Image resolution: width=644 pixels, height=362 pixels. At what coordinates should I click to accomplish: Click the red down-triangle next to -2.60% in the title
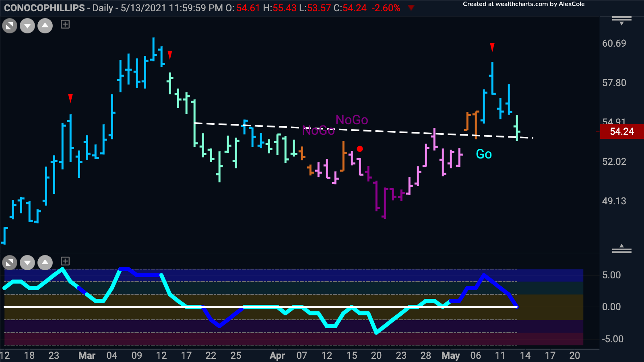click(x=411, y=8)
